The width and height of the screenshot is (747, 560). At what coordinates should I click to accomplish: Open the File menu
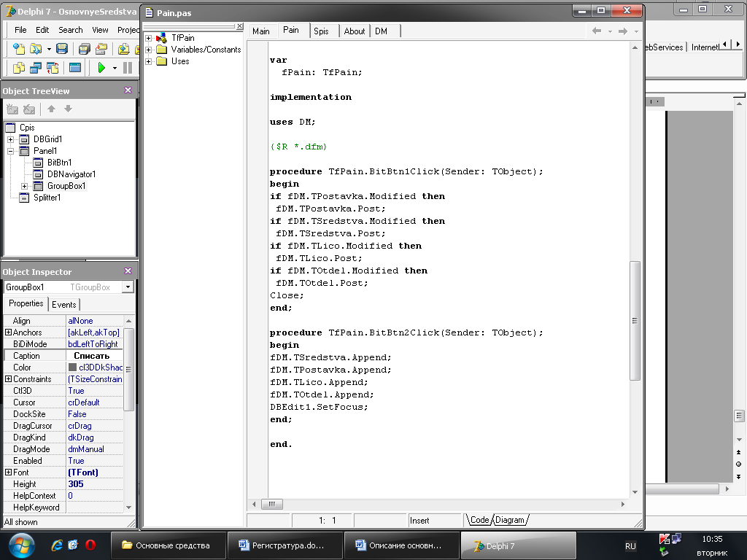[20, 30]
